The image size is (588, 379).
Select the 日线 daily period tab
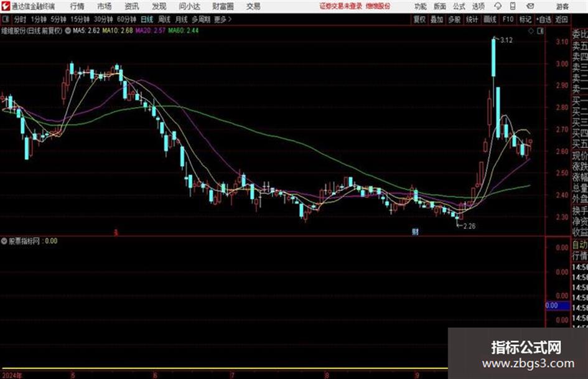pyautogui.click(x=147, y=19)
